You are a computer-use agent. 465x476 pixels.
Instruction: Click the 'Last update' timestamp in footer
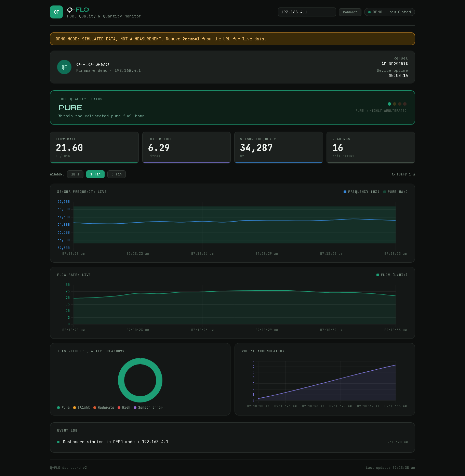pyautogui.click(x=390, y=468)
